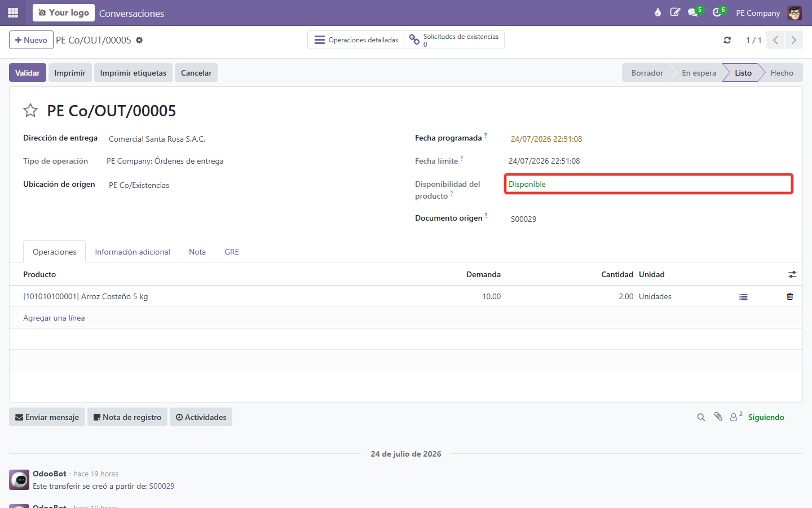The width and height of the screenshot is (812, 508).
Task: Click Actividades button
Action: click(x=201, y=417)
